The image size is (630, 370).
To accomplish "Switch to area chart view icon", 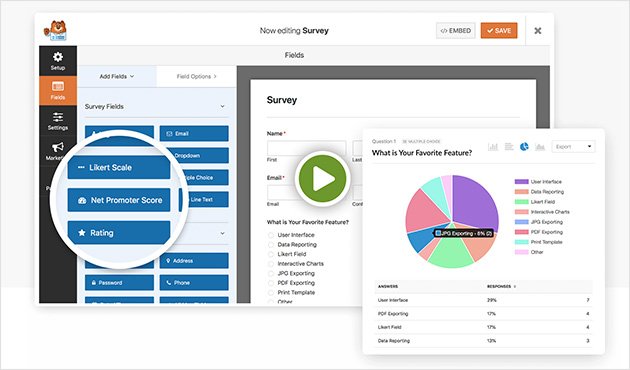I will pos(540,147).
